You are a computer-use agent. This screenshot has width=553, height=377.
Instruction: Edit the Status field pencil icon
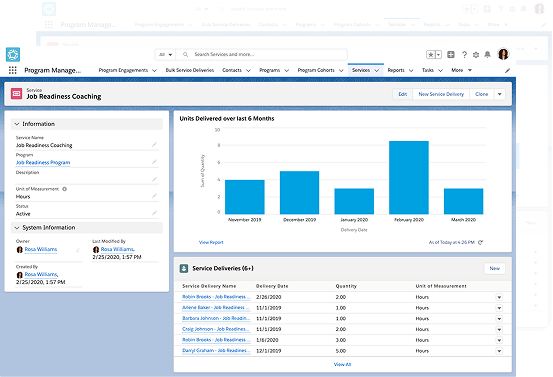point(154,213)
